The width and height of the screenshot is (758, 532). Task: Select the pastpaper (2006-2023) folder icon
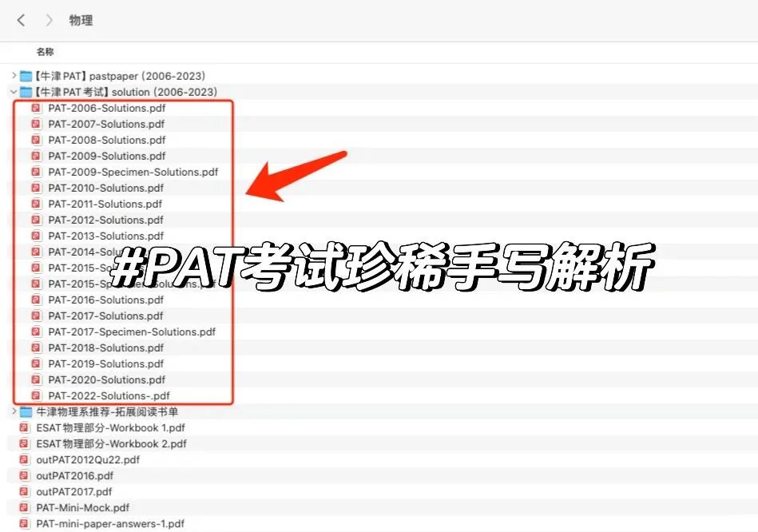point(26,76)
